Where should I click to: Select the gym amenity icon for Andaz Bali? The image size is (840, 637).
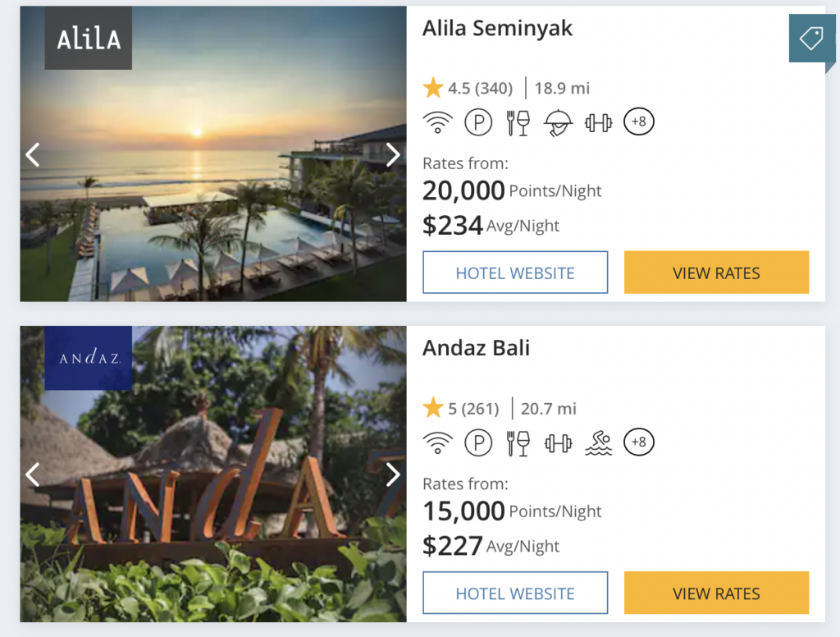coord(559,442)
